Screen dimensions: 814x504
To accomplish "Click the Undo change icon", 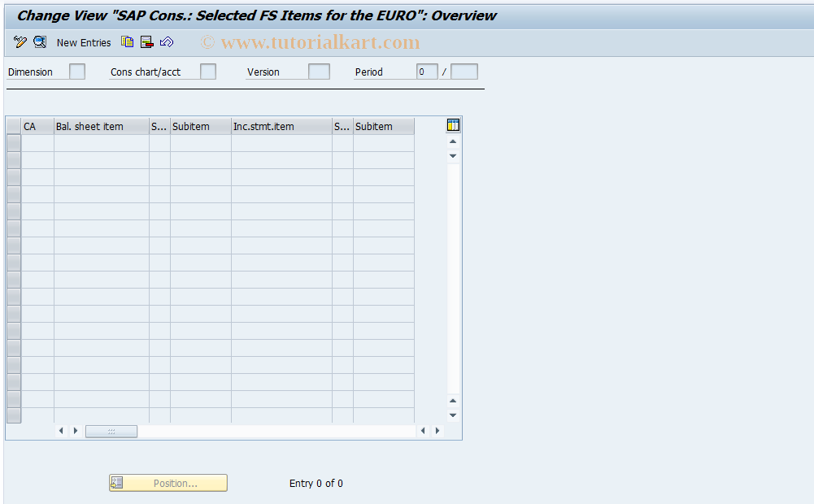I will (x=167, y=42).
